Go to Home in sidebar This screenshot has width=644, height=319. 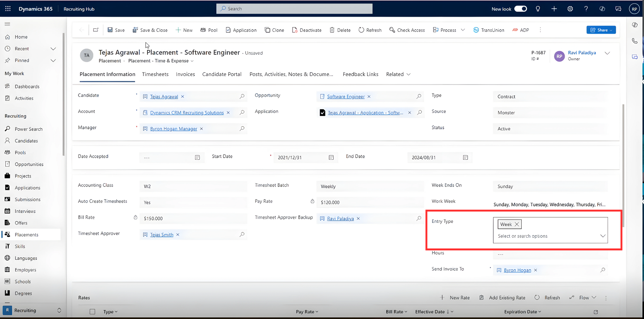pyautogui.click(x=21, y=37)
